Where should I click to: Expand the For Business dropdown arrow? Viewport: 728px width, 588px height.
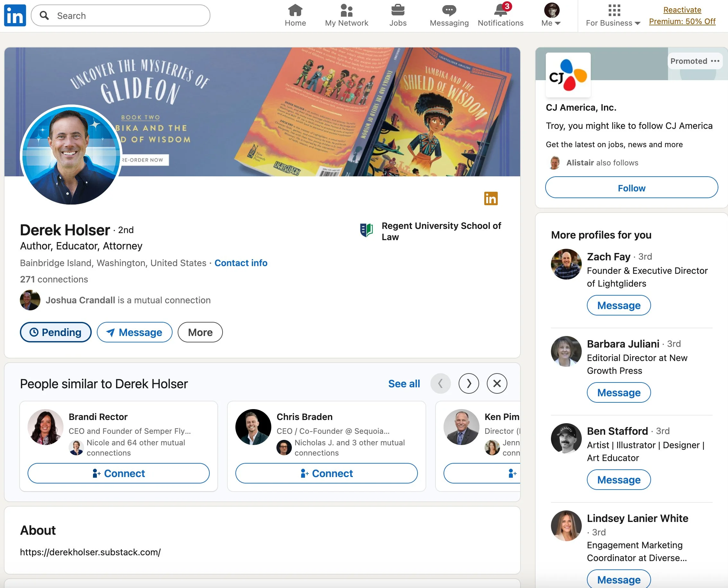point(637,23)
